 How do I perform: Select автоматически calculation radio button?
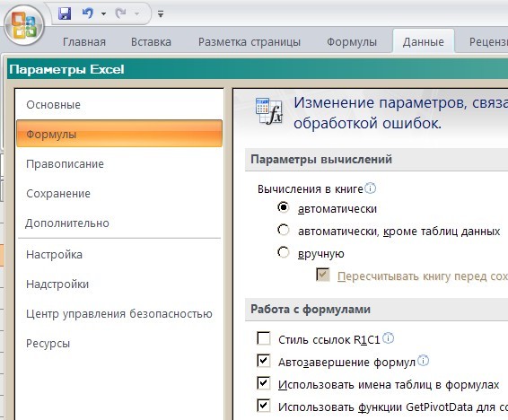coord(283,207)
